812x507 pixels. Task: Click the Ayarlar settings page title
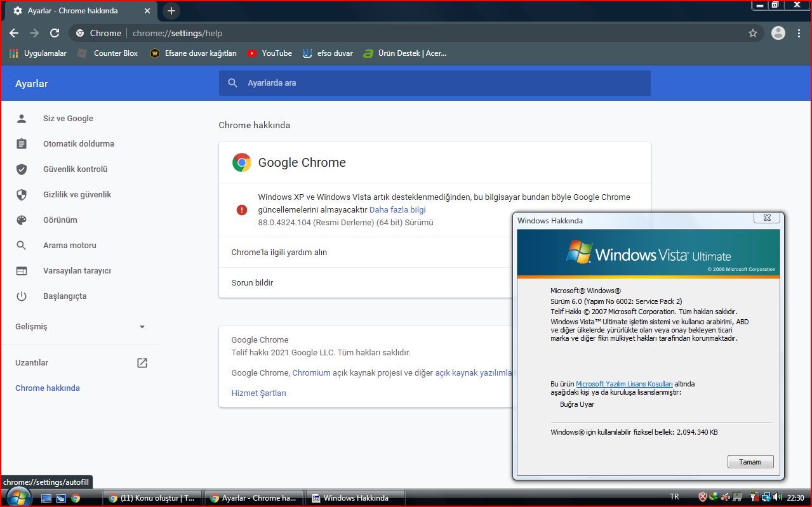pyautogui.click(x=32, y=84)
